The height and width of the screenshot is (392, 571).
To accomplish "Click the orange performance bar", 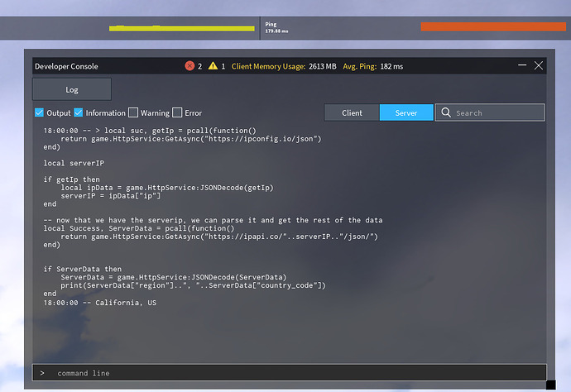I will click(x=493, y=26).
